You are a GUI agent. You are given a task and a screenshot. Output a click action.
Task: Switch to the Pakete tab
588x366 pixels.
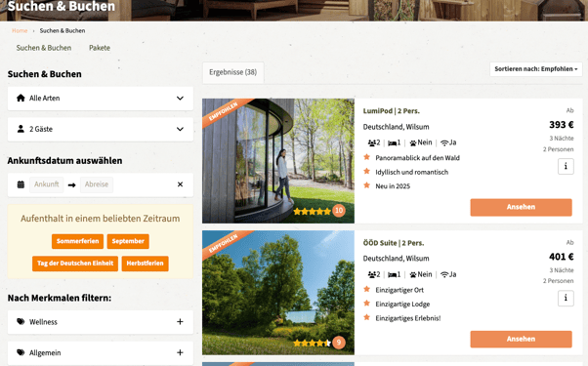[x=100, y=48]
